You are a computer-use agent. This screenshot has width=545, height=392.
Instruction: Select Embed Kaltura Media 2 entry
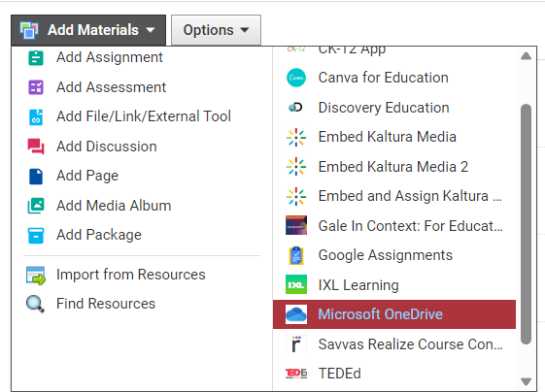pyautogui.click(x=394, y=167)
